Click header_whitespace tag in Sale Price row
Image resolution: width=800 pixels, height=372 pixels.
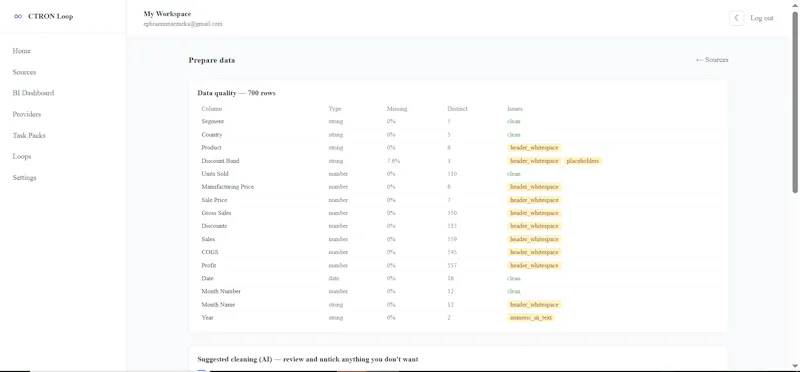(x=534, y=200)
